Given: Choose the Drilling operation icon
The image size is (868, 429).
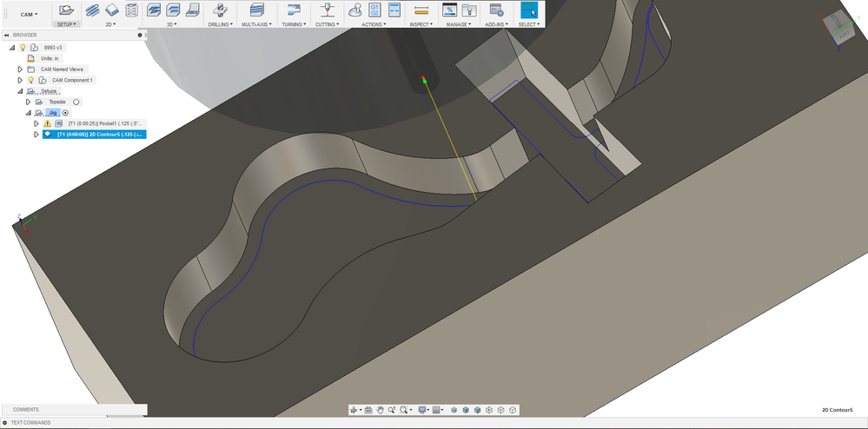Looking at the screenshot, I should coord(220,10).
